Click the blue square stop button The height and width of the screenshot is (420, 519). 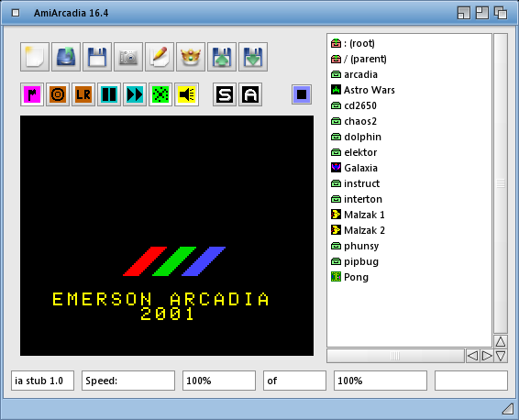(x=302, y=94)
